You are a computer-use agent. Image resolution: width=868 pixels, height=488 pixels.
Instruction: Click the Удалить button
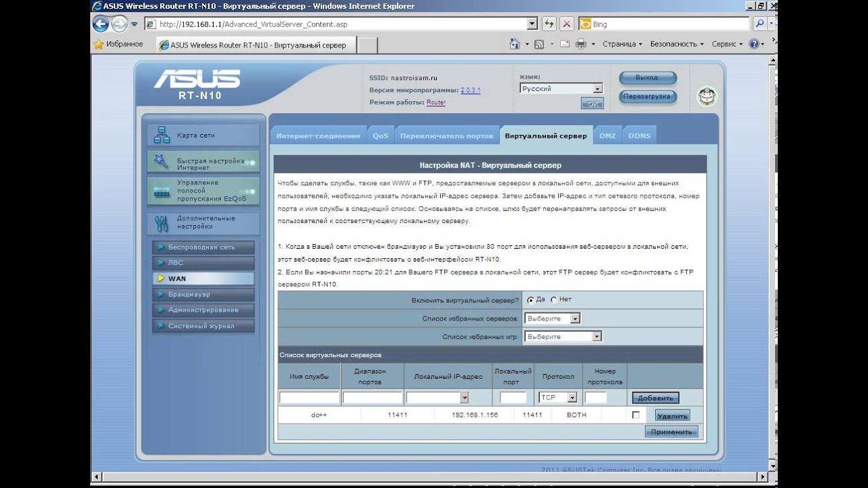point(673,415)
